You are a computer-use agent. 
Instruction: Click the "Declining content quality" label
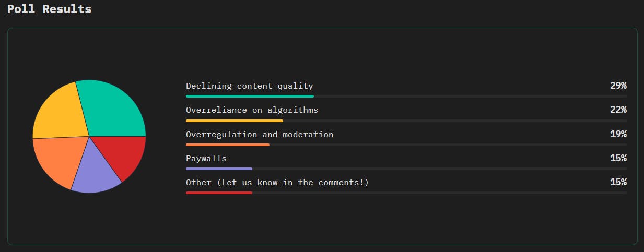point(250,86)
